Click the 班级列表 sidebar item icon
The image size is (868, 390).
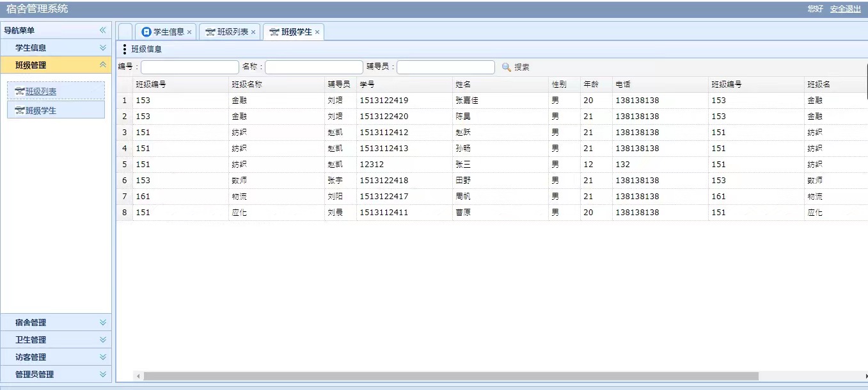click(x=19, y=92)
